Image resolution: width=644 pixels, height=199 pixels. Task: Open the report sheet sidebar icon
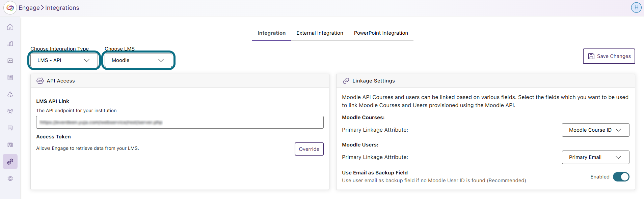click(x=10, y=77)
